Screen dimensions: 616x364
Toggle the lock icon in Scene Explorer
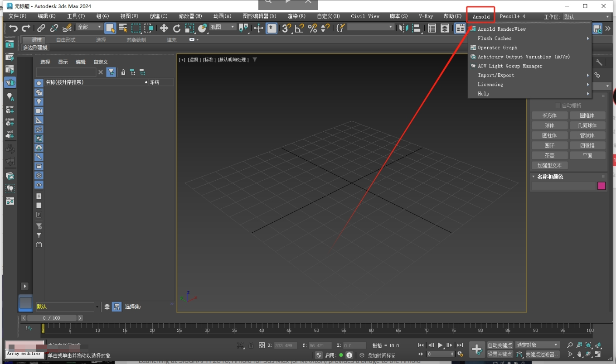[123, 72]
